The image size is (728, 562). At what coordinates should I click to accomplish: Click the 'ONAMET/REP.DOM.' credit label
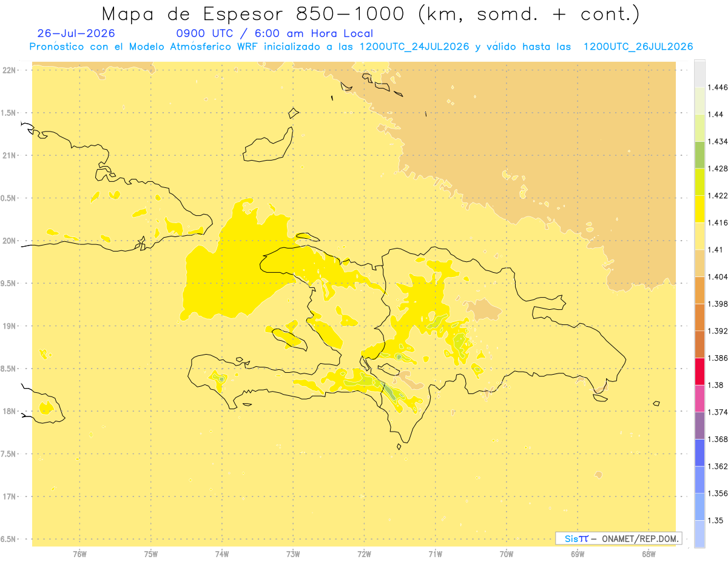click(x=639, y=538)
